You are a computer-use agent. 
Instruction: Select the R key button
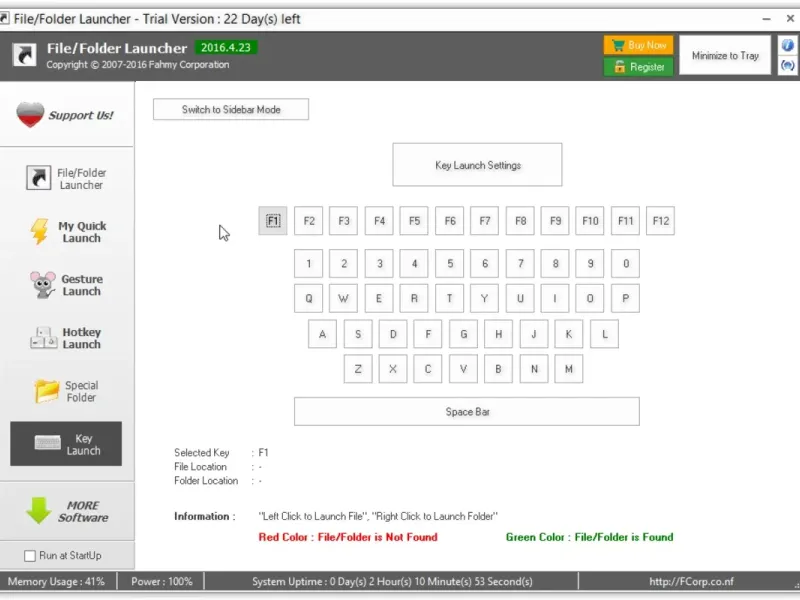tap(414, 298)
